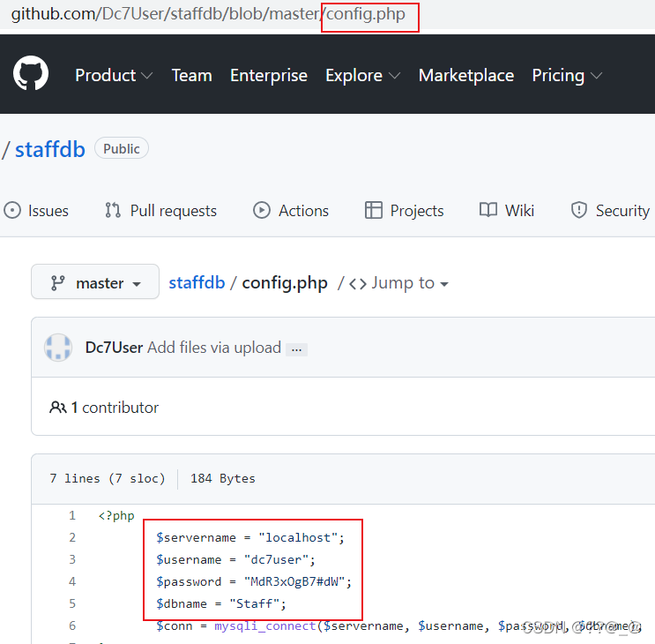The image size is (655, 644).
Task: Switch to the Issues tab
Action: click(36, 211)
